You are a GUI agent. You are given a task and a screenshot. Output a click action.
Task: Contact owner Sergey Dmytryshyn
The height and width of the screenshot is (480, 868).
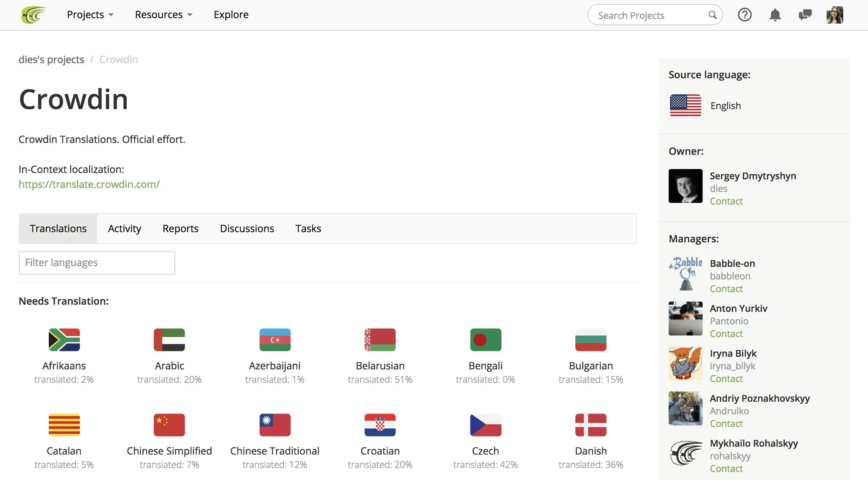tap(726, 201)
